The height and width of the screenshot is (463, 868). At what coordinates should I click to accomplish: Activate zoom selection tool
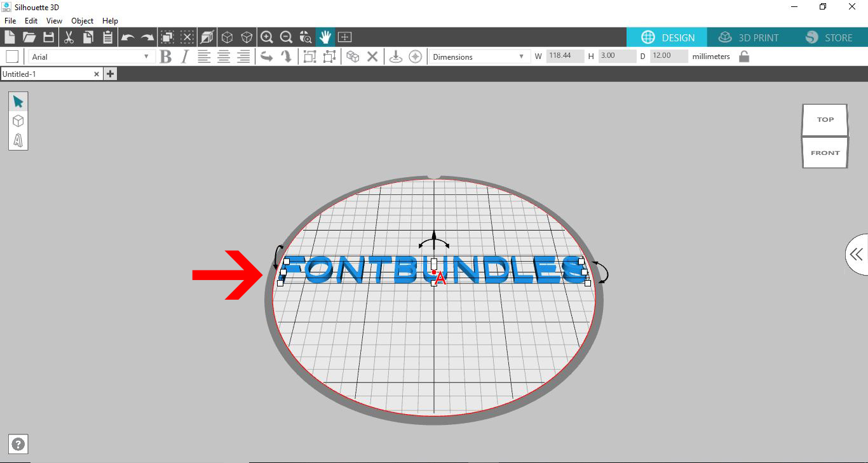306,37
